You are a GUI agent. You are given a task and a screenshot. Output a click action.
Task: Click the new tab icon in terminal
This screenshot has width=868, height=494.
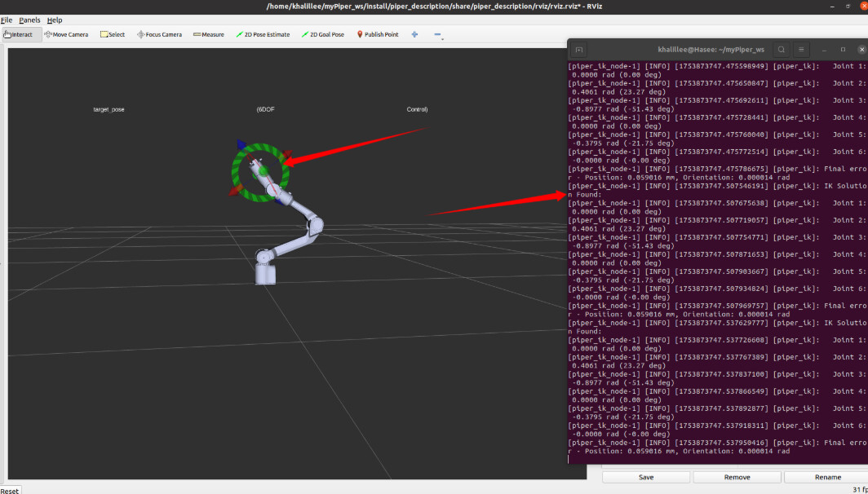pyautogui.click(x=579, y=50)
